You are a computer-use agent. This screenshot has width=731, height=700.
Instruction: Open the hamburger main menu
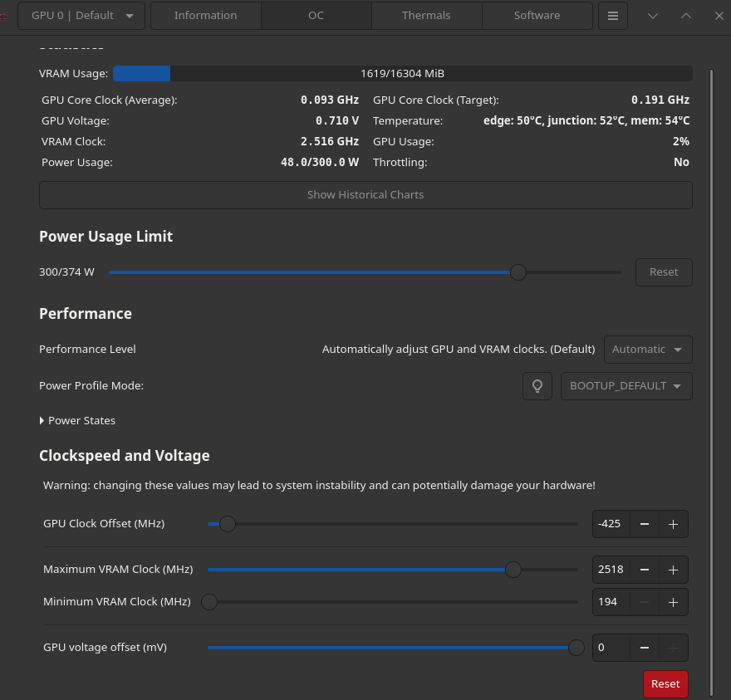click(613, 16)
